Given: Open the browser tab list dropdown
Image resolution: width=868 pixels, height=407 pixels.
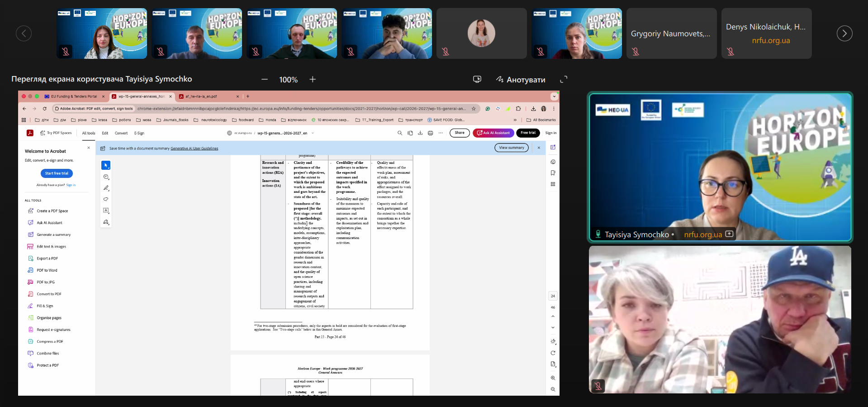Looking at the screenshot, I should (x=554, y=96).
